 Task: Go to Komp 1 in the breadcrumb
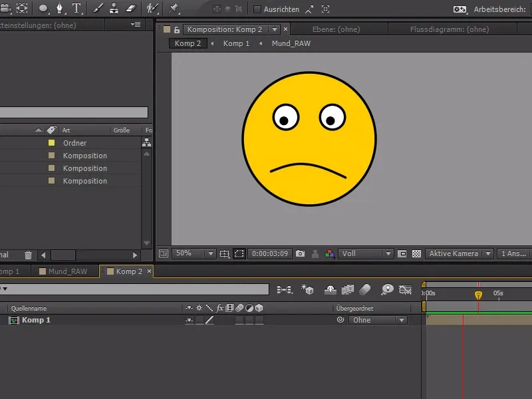tap(236, 43)
